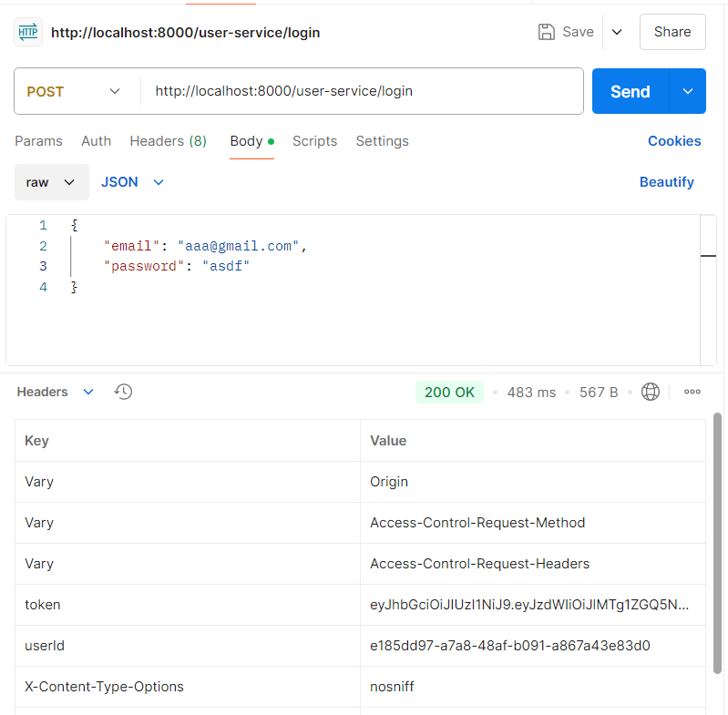
Task: Click the network globe icon
Action: point(651,392)
